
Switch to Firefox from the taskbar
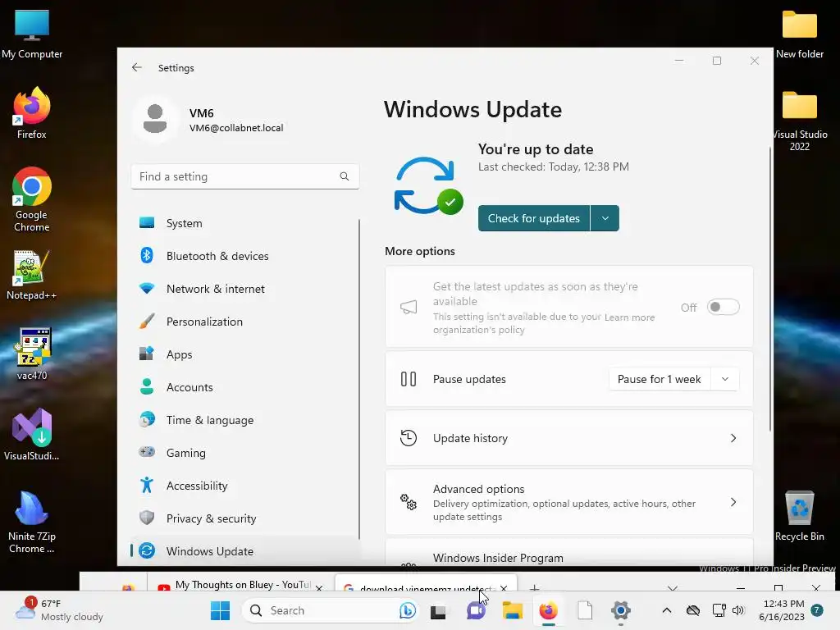pyautogui.click(x=549, y=610)
